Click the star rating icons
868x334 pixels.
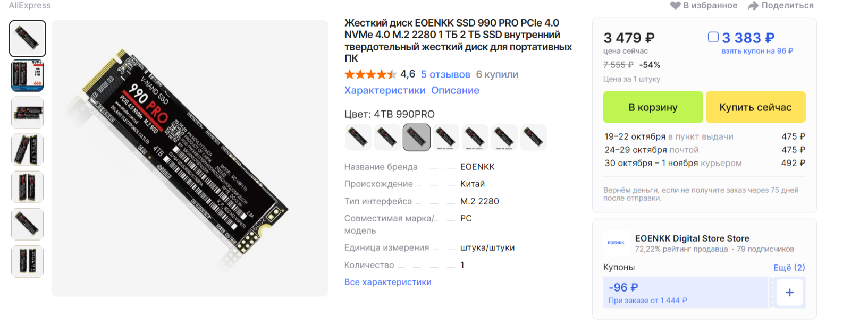(370, 74)
